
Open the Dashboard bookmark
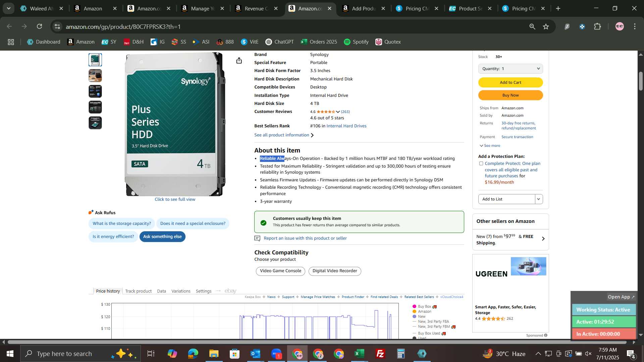click(44, 42)
